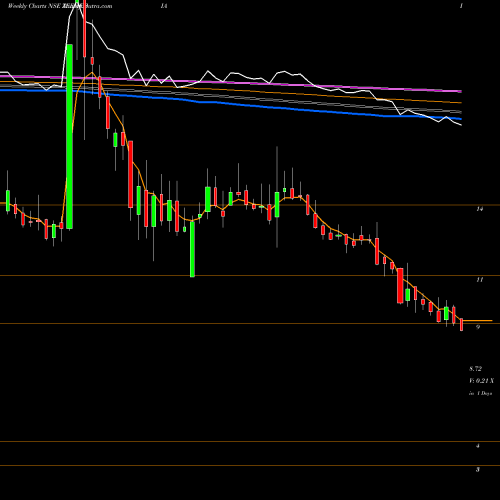The image size is (500, 500).
Task: Click the 'Weekly Charts NSE' title text
Action: coord(34,6)
